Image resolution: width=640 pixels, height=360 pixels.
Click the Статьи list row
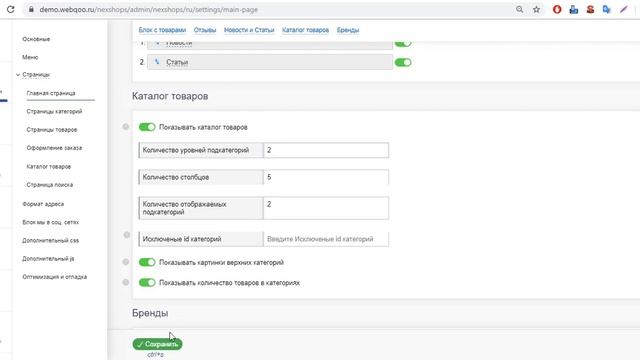tap(270, 62)
